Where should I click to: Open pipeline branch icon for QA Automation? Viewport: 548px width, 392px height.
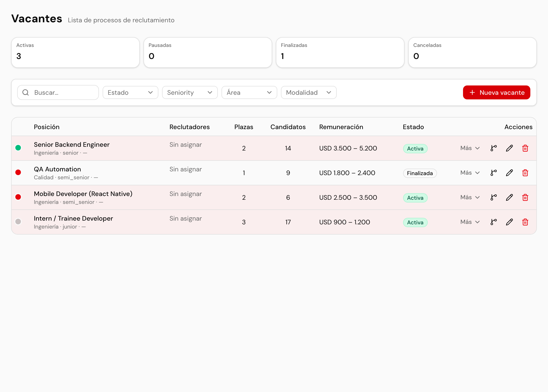[x=493, y=173]
